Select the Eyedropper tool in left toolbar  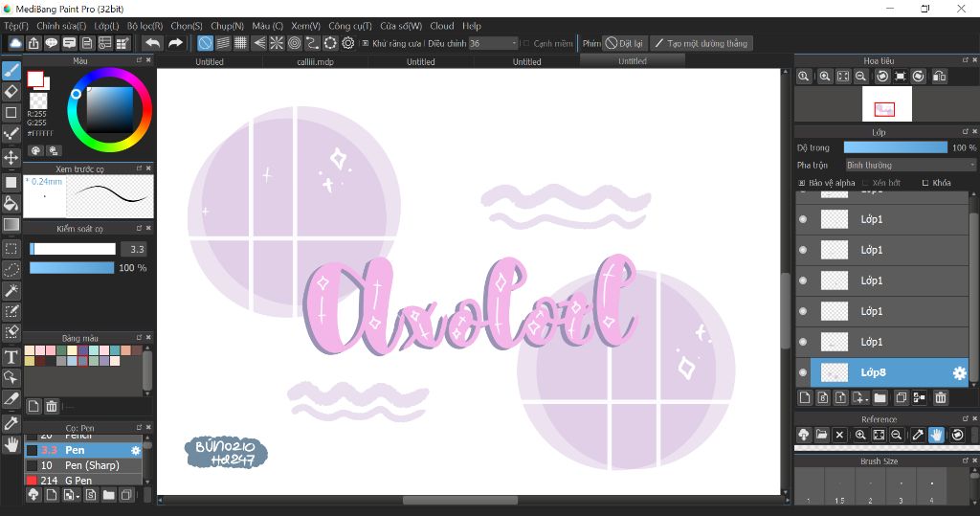click(x=11, y=423)
